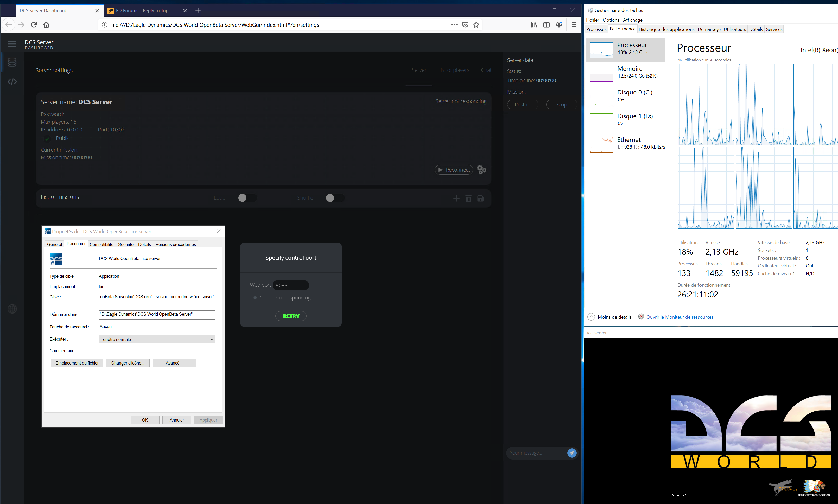The width and height of the screenshot is (838, 504).
Task: Click Changer d'icône button
Action: coord(128,363)
